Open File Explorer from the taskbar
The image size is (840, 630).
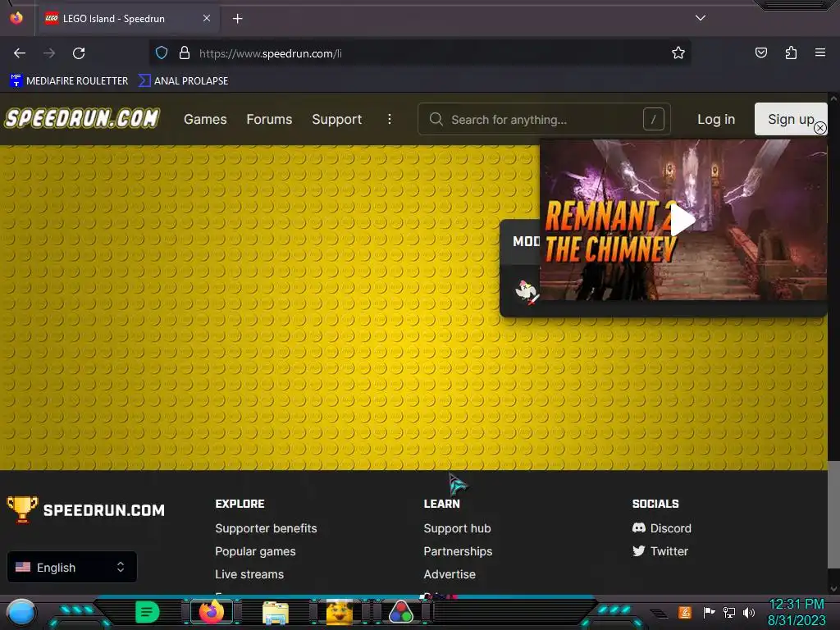point(276,613)
